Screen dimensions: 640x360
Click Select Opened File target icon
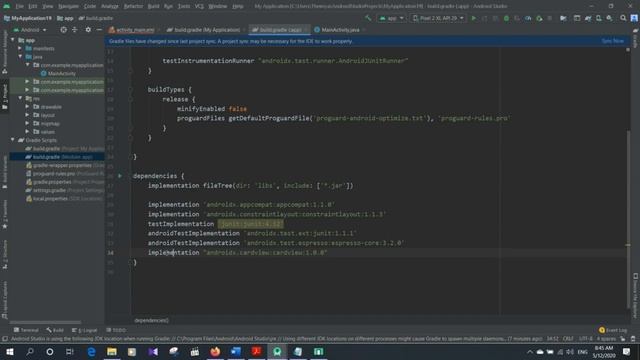click(x=63, y=30)
